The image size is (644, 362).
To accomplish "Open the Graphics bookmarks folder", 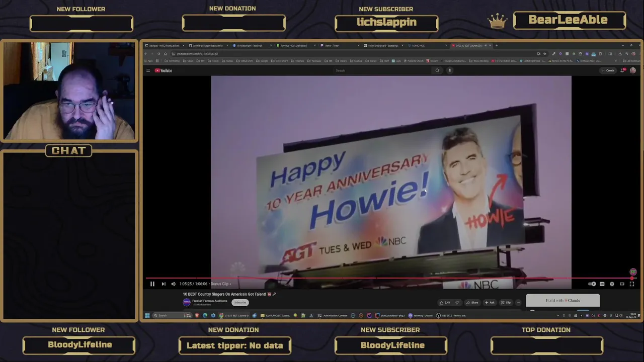I will click(x=298, y=61).
